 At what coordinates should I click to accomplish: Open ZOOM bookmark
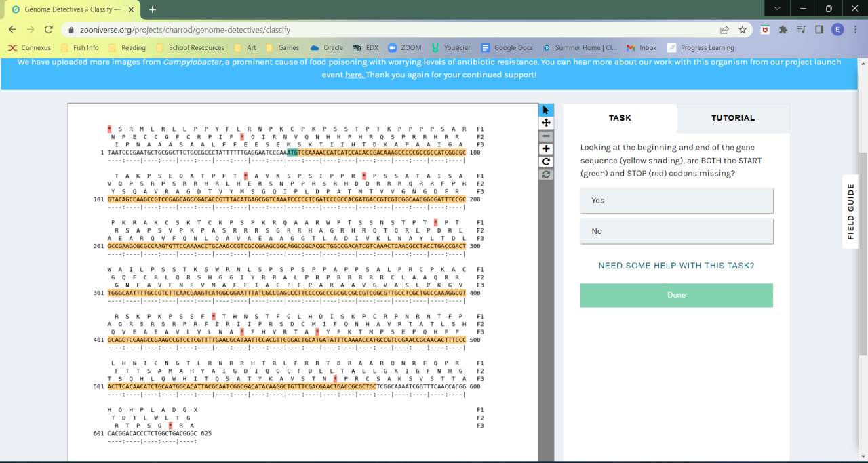(405, 48)
